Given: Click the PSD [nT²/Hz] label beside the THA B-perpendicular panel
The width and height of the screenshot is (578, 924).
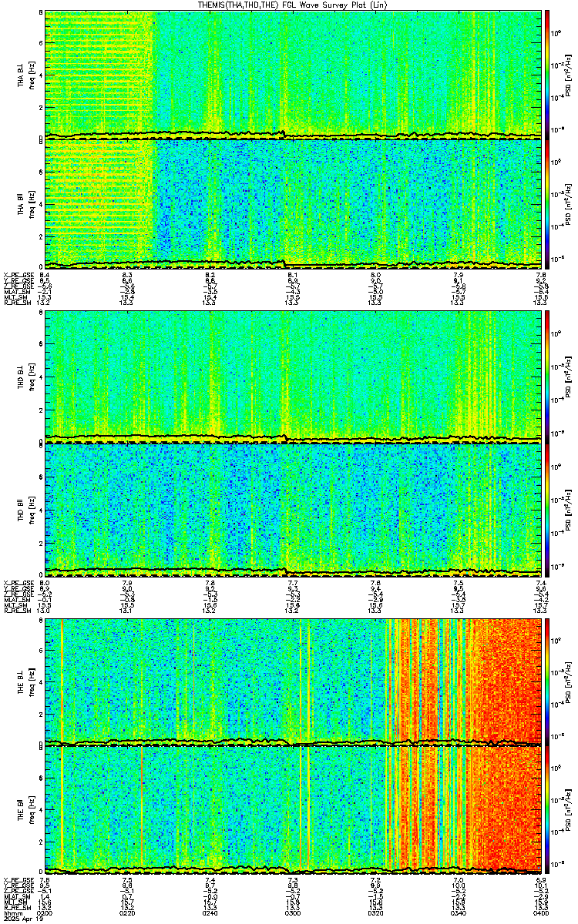Looking at the screenshot, I should click(x=567, y=74).
